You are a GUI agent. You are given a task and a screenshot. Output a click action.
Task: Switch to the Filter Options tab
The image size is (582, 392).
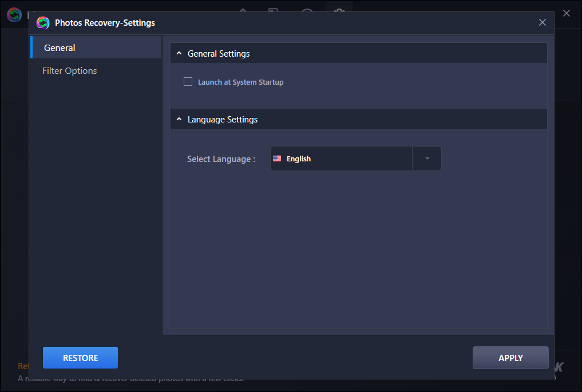[70, 71]
